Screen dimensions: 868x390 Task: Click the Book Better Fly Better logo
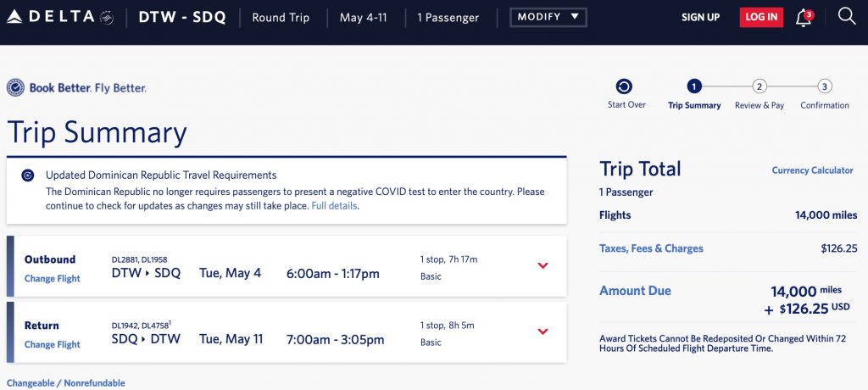tap(76, 87)
